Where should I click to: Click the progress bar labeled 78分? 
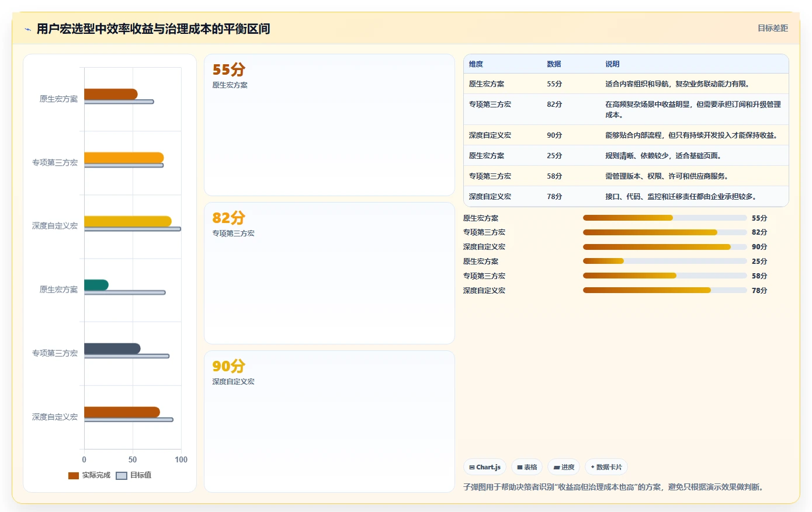[665, 290]
